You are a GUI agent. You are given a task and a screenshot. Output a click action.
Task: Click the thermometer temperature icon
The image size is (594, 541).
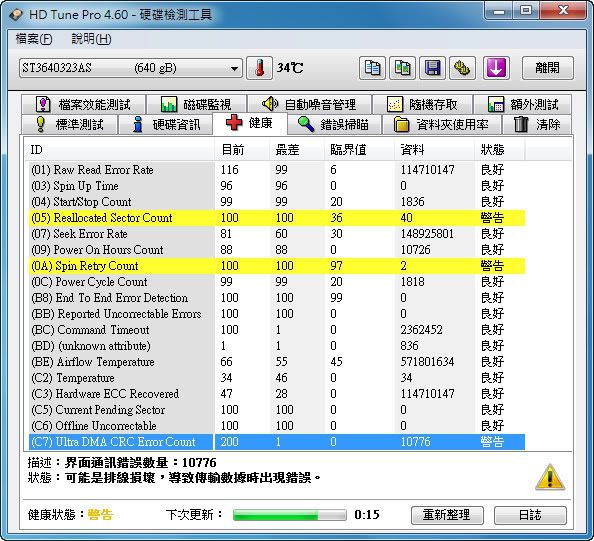click(x=259, y=68)
